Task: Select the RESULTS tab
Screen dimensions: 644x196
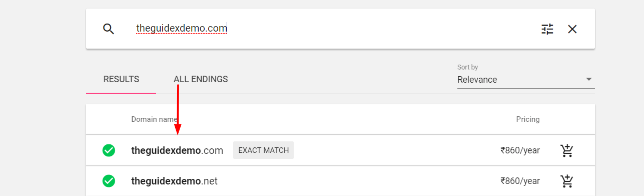Action: click(x=121, y=79)
